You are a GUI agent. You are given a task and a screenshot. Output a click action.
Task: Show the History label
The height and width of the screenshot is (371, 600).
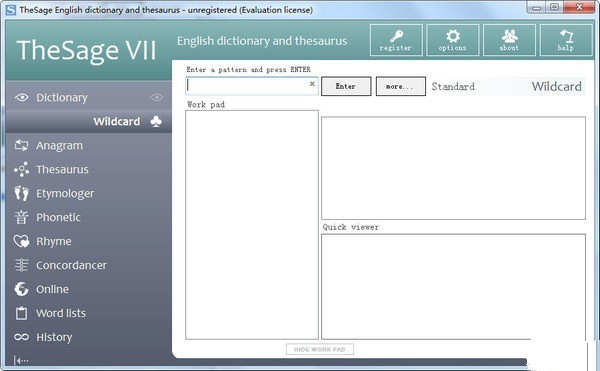pos(54,337)
